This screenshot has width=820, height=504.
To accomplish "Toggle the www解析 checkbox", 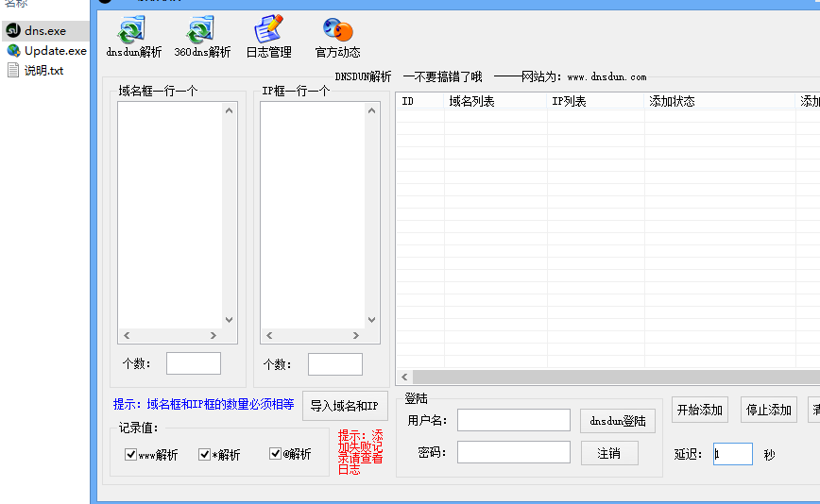I will click(131, 455).
